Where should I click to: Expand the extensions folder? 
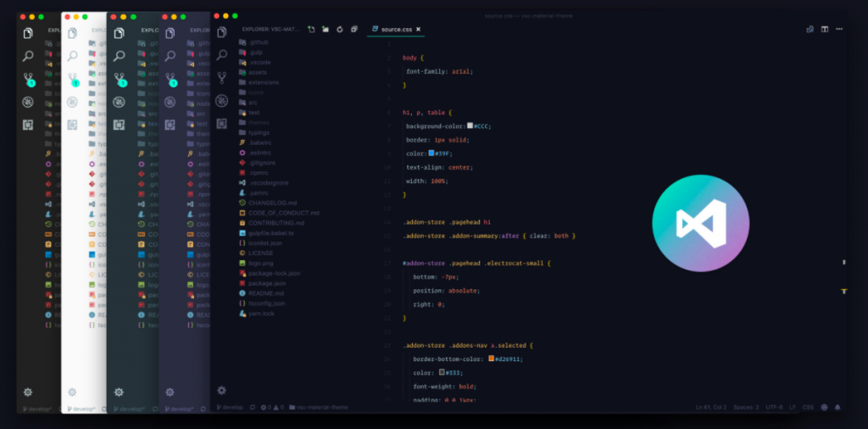pos(259,82)
